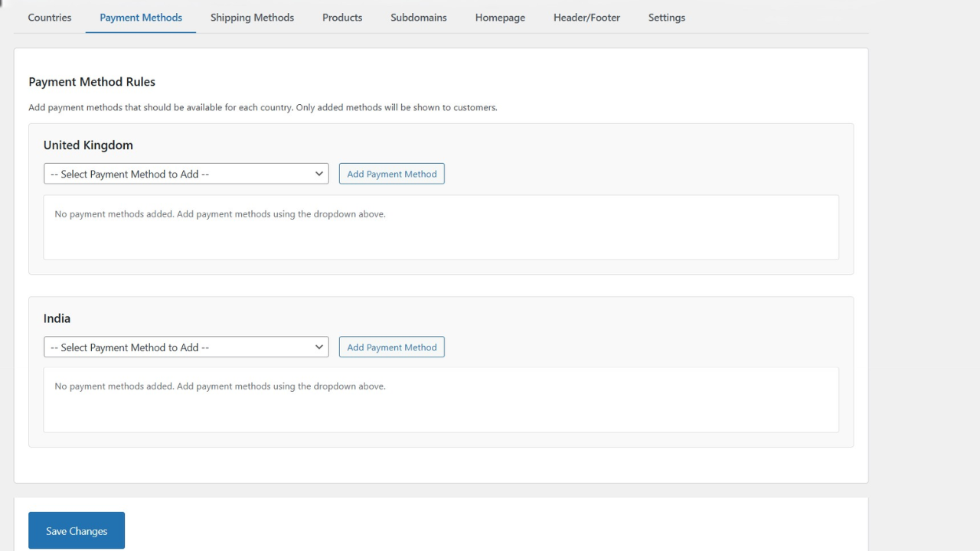Click the empty methods area under United Kingdom
The width and height of the screenshot is (980, 551).
click(x=440, y=226)
